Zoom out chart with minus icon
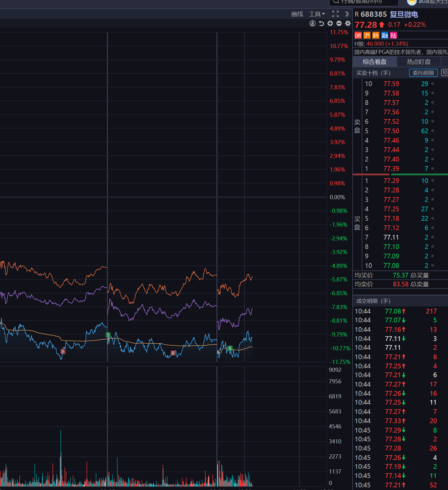 339,24
